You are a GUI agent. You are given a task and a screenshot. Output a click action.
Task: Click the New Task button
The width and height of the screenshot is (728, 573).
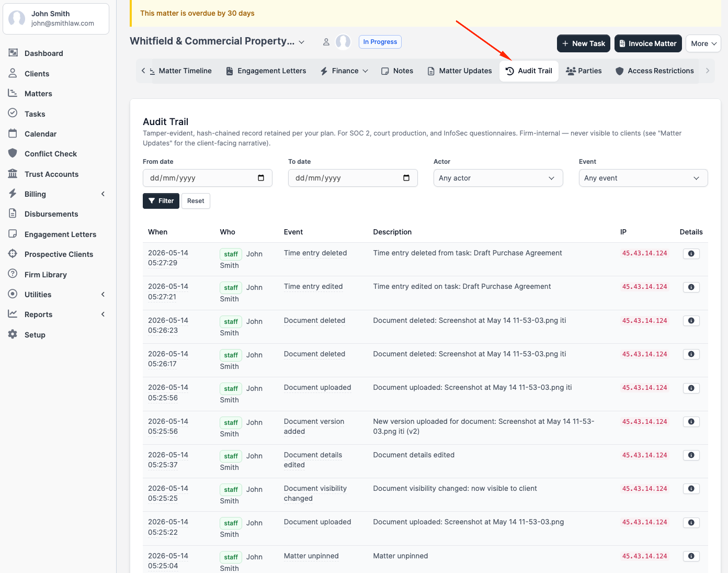click(x=584, y=43)
